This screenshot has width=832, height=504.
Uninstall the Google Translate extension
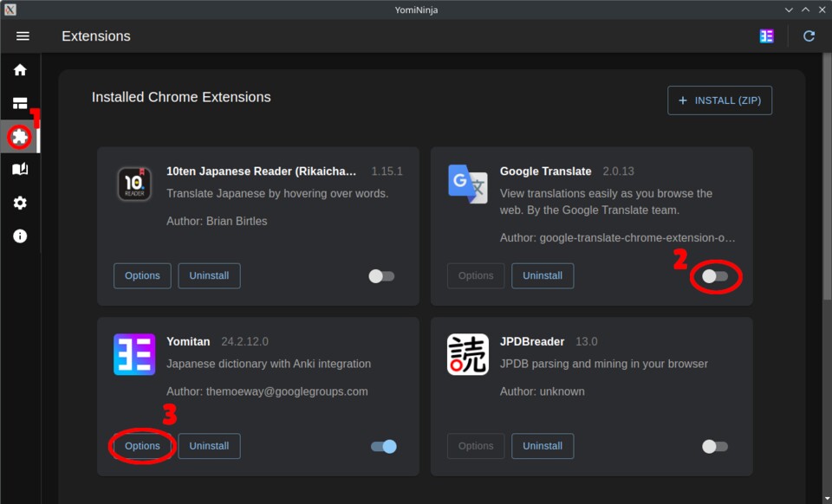coord(543,276)
